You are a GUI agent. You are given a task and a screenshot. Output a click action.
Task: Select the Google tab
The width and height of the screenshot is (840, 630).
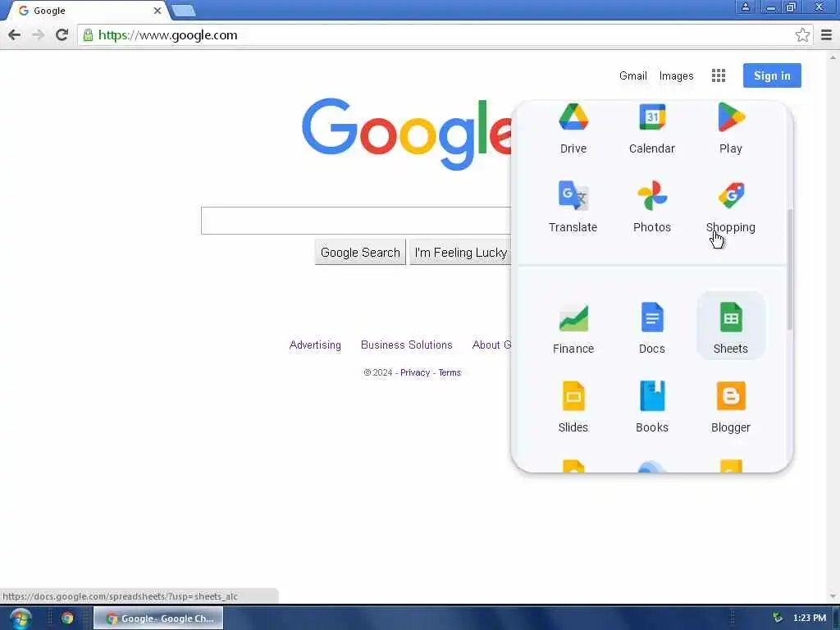coord(89,11)
